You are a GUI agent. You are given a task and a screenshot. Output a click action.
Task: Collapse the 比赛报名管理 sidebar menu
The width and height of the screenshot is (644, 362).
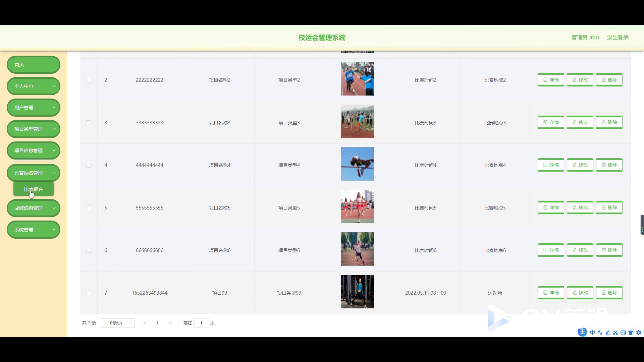[34, 173]
